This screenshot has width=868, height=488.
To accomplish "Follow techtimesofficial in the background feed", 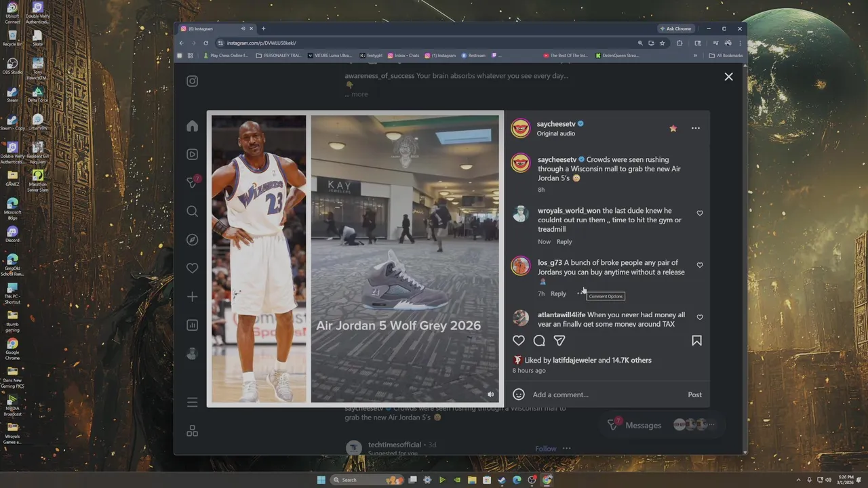I will pyautogui.click(x=545, y=449).
